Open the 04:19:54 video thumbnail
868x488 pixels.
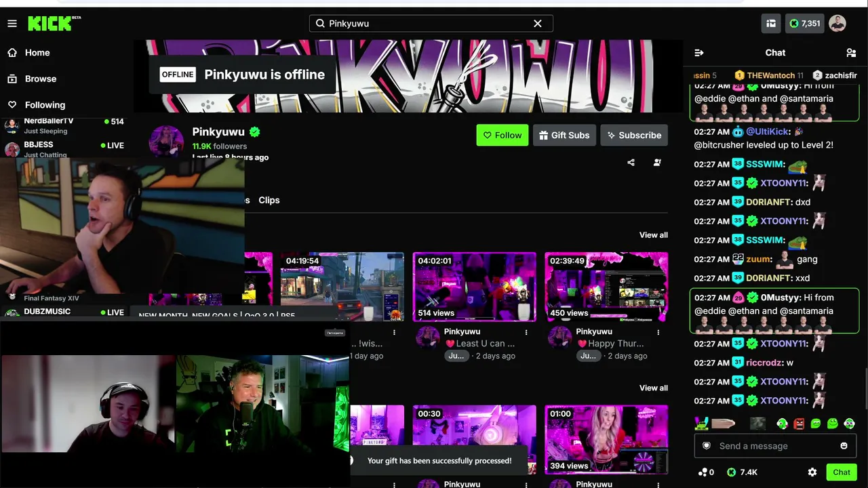click(x=342, y=287)
